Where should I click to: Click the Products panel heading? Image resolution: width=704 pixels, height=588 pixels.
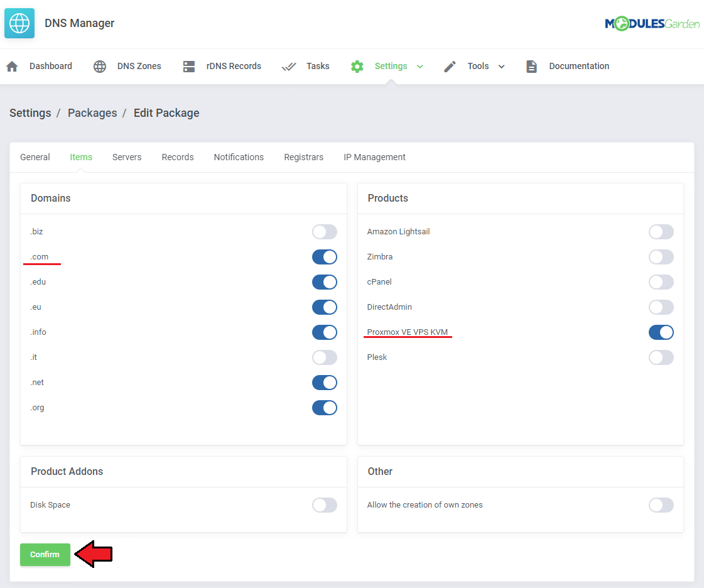pos(388,198)
